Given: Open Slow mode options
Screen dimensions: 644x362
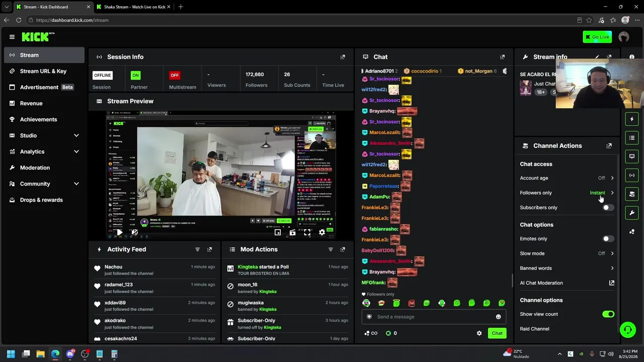Looking at the screenshot, I should tap(567, 253).
